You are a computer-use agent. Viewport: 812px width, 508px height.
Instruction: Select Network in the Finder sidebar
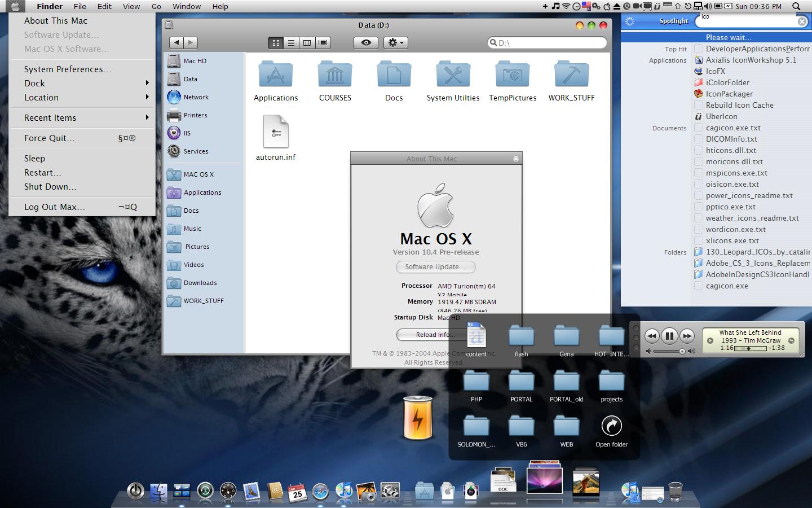pos(188,97)
